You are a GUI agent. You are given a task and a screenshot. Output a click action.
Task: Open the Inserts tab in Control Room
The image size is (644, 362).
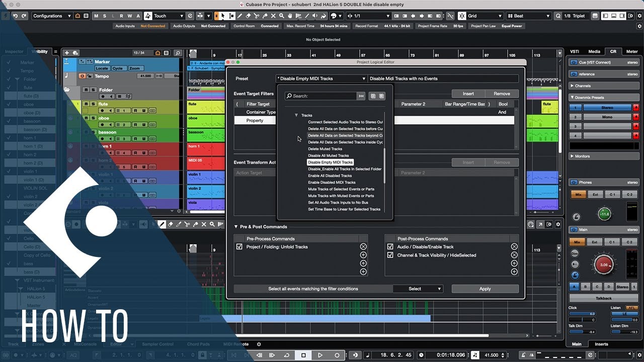(601, 344)
